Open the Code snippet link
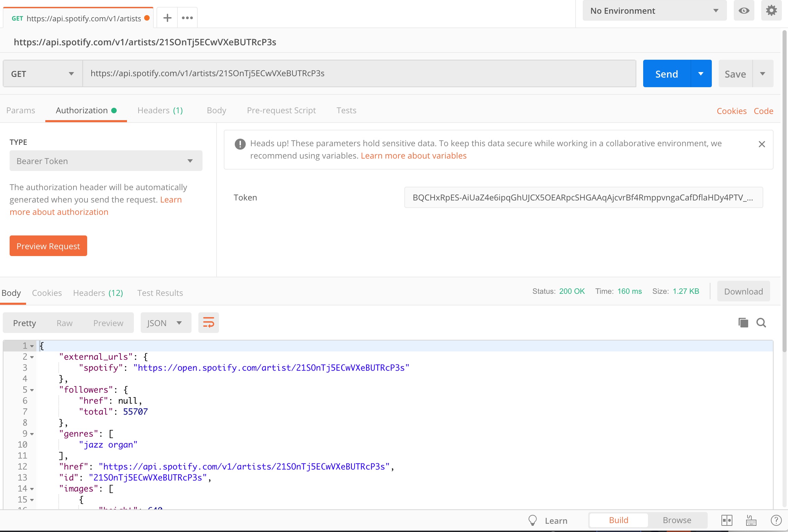Viewport: 788px width, 532px height. (x=763, y=111)
